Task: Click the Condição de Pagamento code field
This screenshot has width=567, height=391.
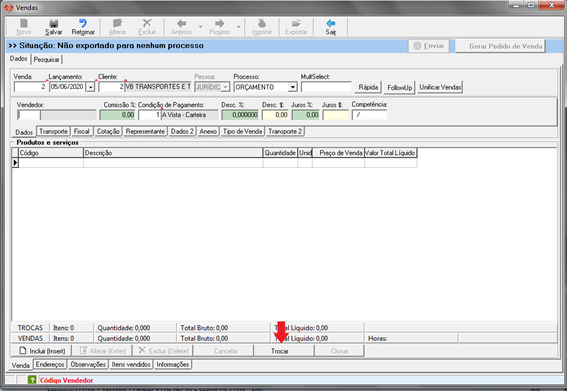Action: [149, 115]
